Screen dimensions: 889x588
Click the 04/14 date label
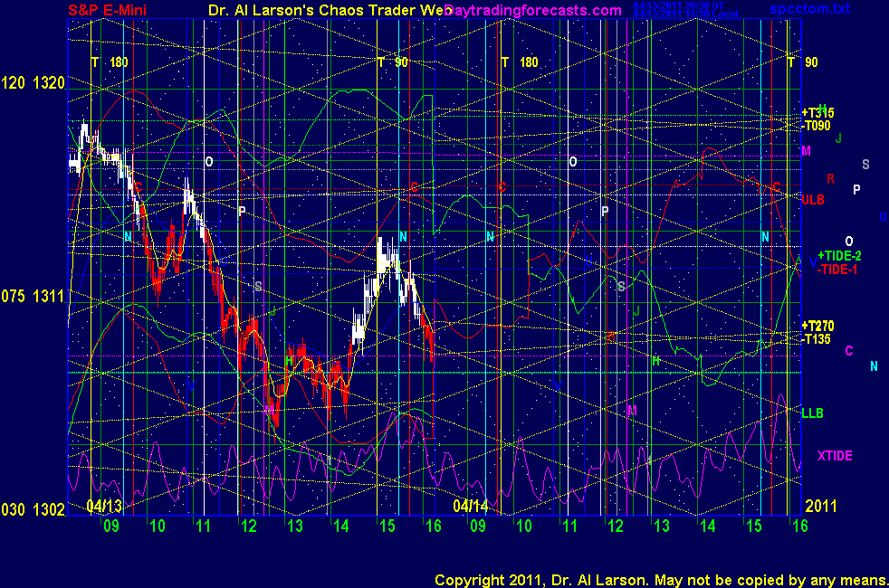[x=470, y=506]
